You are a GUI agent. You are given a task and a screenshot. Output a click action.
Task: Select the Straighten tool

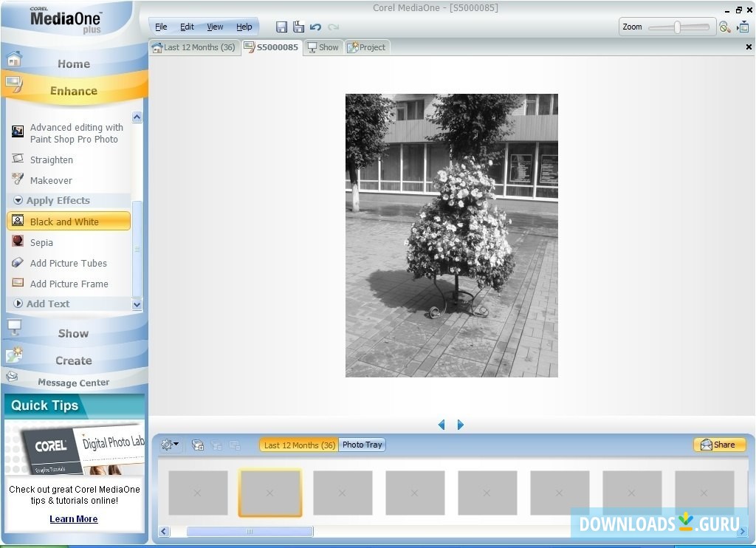(x=51, y=160)
